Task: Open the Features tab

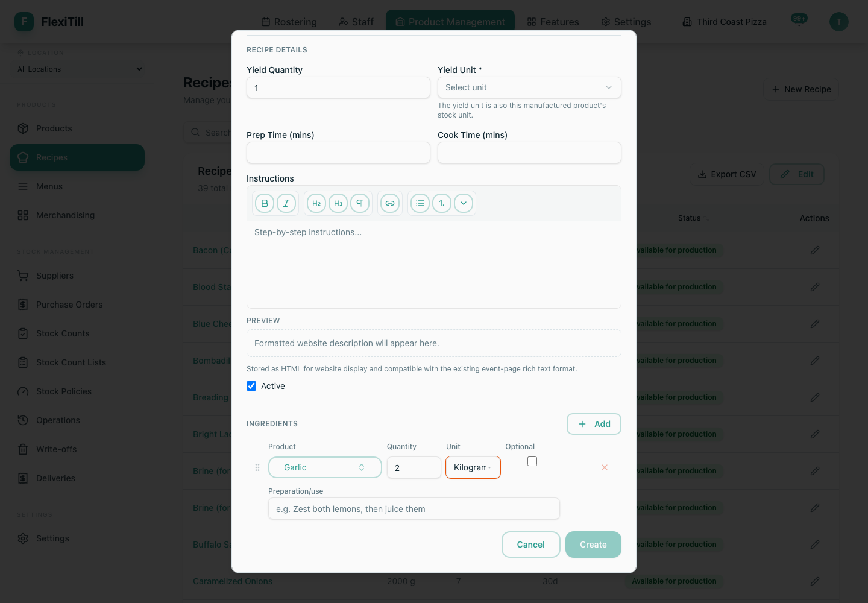Action: point(553,22)
